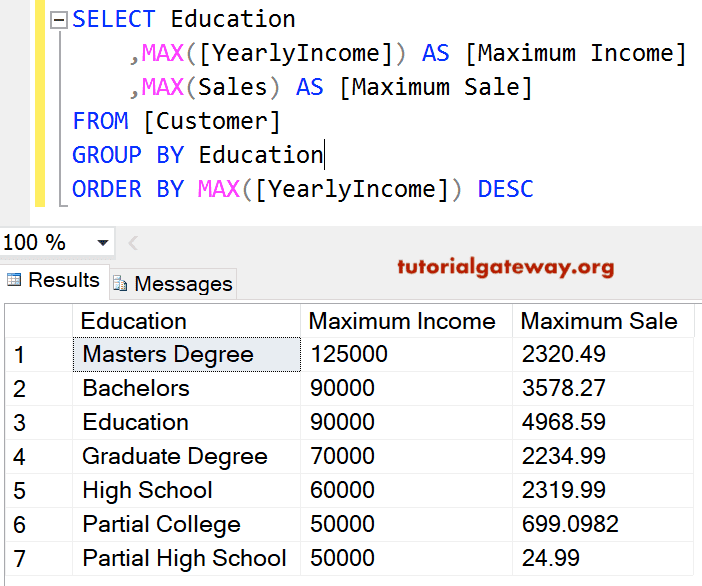Click the Partial High School cell
This screenshot has width=702, height=586.
(184, 559)
